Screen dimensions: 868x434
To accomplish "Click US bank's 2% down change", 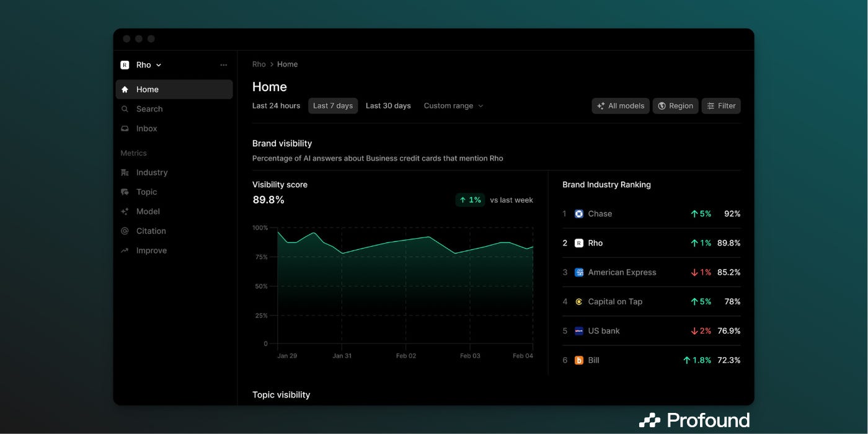I will pyautogui.click(x=701, y=331).
